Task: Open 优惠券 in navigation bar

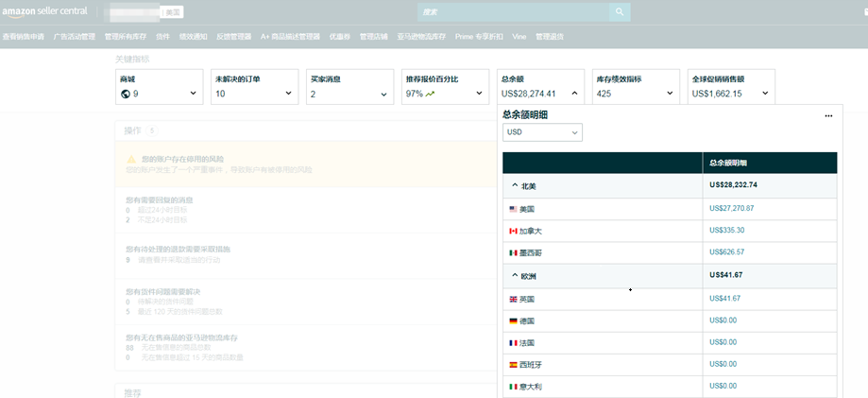Action: 339,37
